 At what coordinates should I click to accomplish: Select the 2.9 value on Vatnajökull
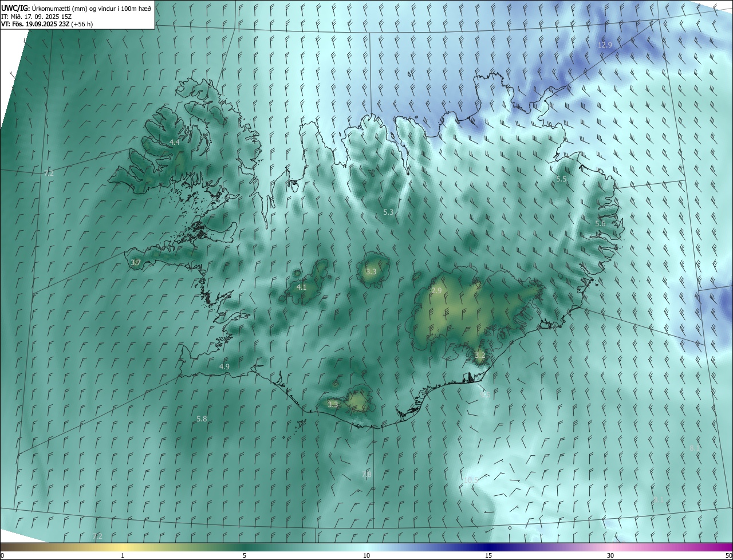click(436, 291)
